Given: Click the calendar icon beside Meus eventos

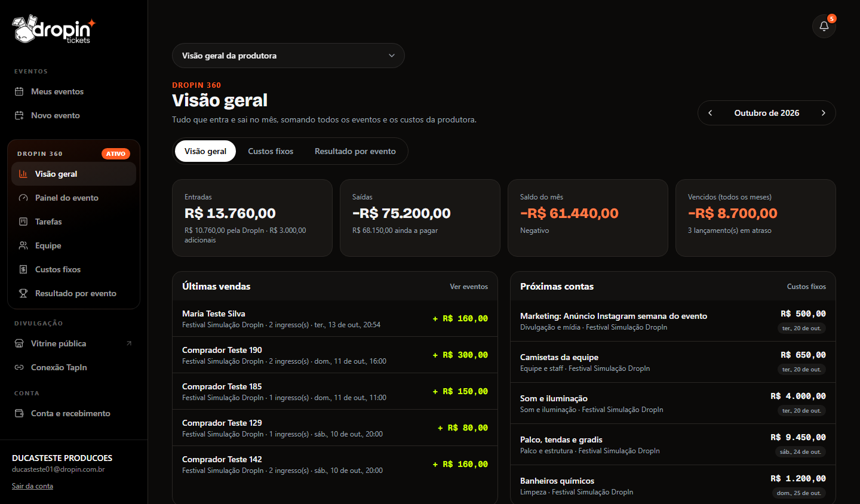Looking at the screenshot, I should tap(19, 91).
